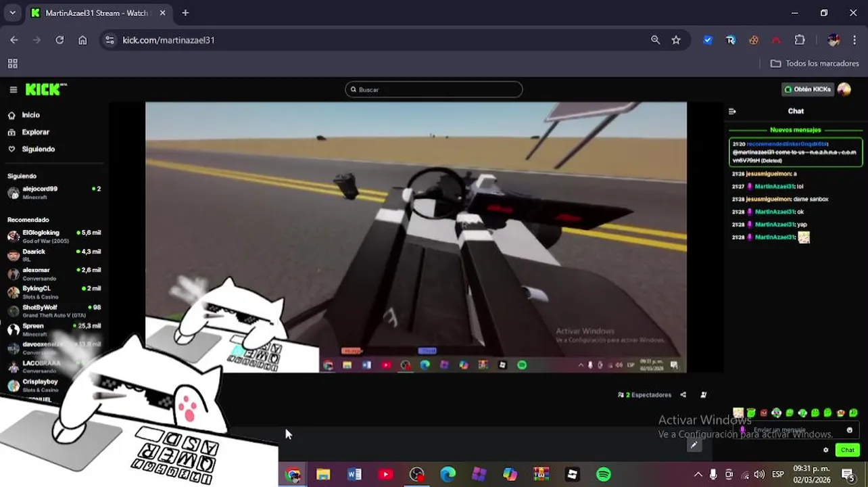Open volume control in tray
Image resolution: width=868 pixels, height=487 pixels.
(x=759, y=475)
